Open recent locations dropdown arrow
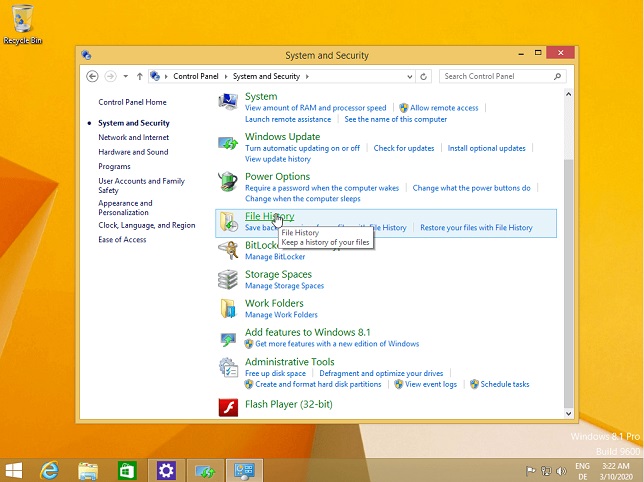 pyautogui.click(x=126, y=76)
